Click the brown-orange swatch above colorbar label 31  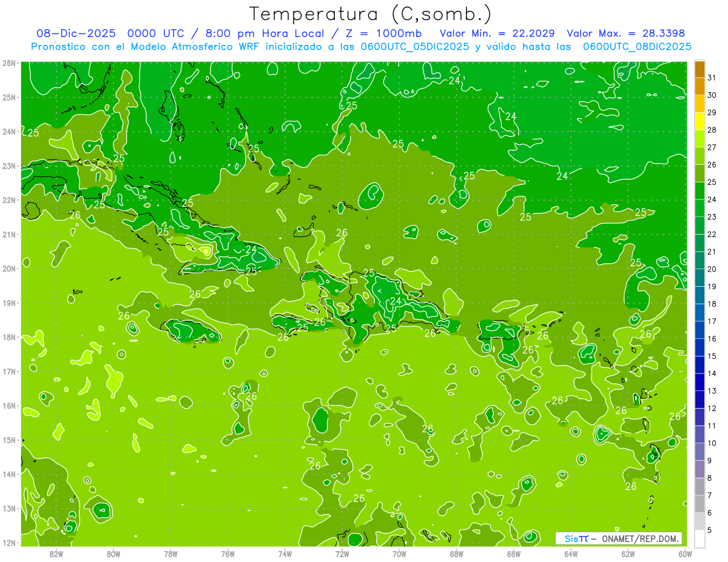699,70
